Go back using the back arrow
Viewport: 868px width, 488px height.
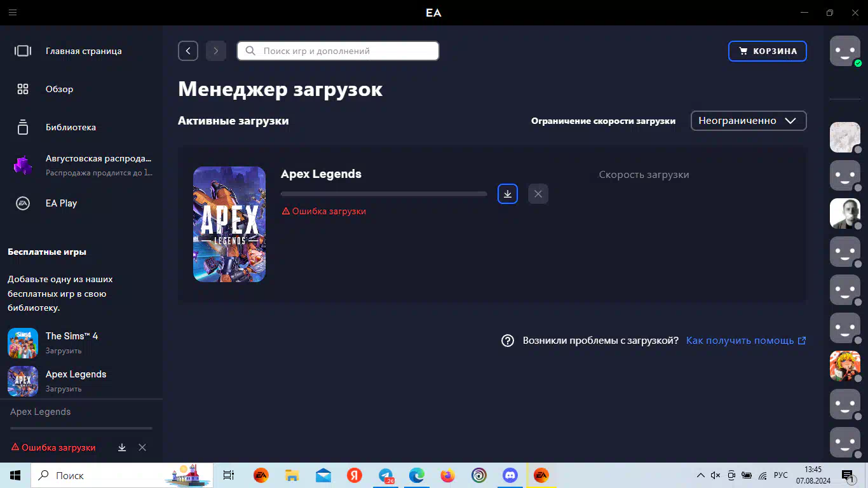tap(188, 51)
